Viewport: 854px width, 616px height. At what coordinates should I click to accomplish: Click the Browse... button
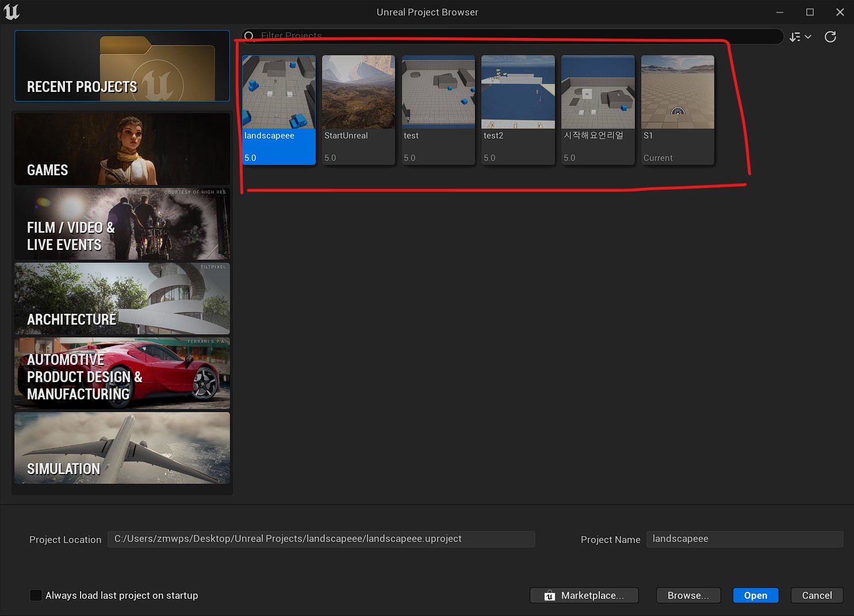pyautogui.click(x=688, y=595)
